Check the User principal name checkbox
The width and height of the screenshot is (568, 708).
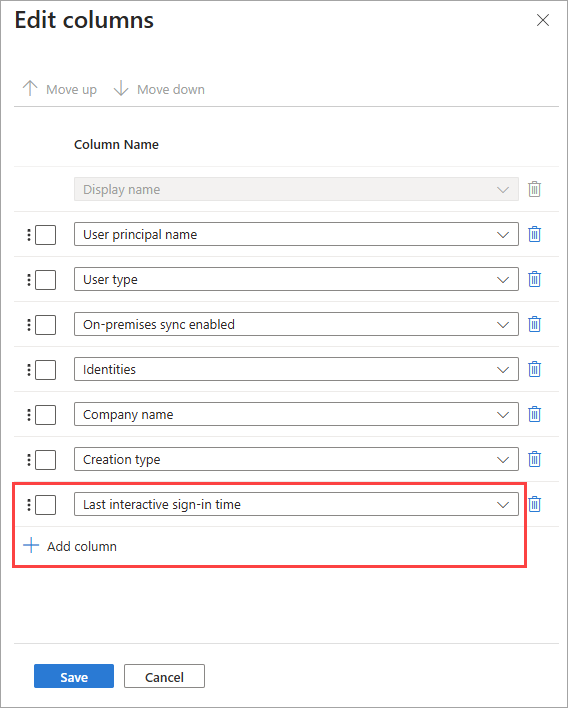[46, 235]
